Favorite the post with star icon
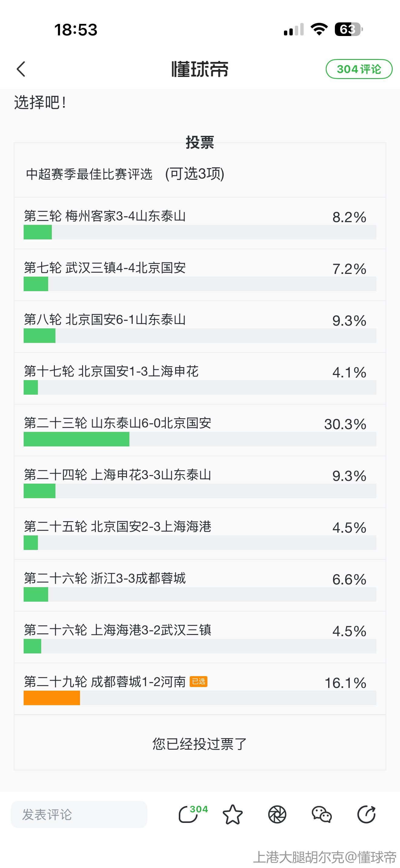 (x=233, y=814)
